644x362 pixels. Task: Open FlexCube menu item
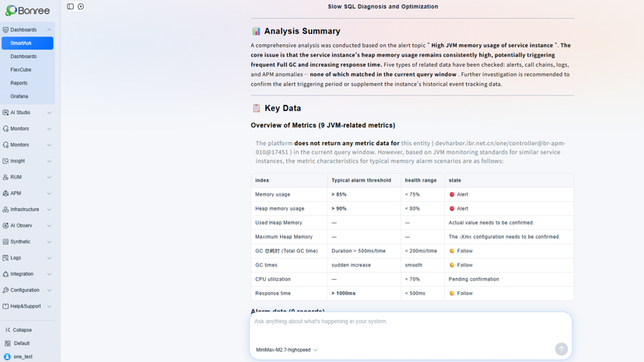tap(21, 70)
